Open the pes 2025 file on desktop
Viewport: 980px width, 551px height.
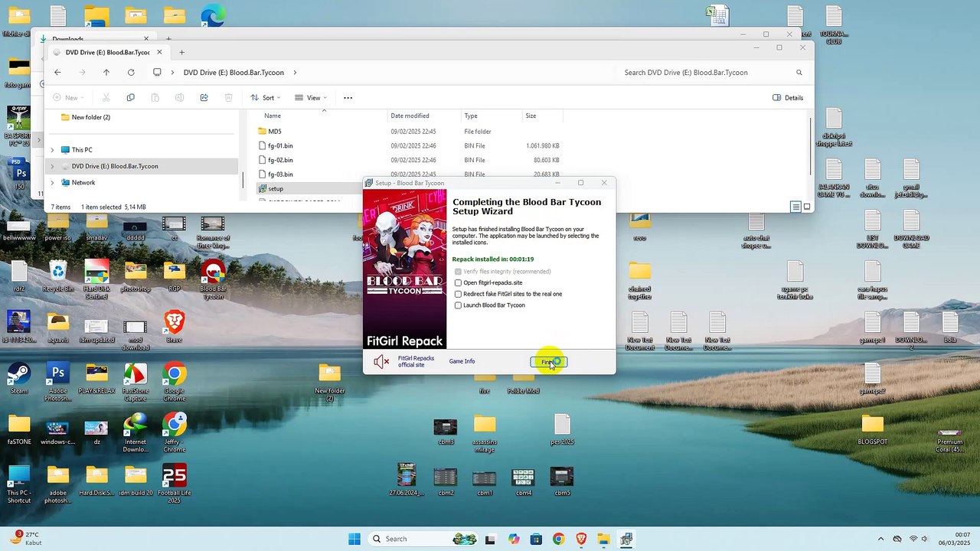pos(562,429)
